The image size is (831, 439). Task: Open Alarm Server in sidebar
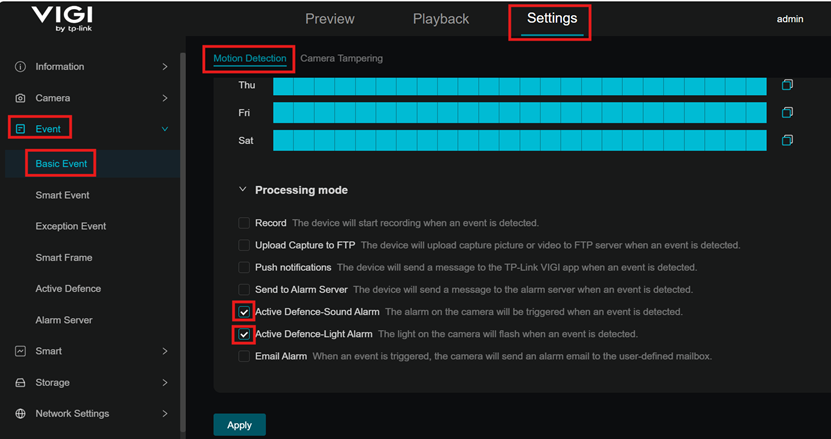click(64, 320)
